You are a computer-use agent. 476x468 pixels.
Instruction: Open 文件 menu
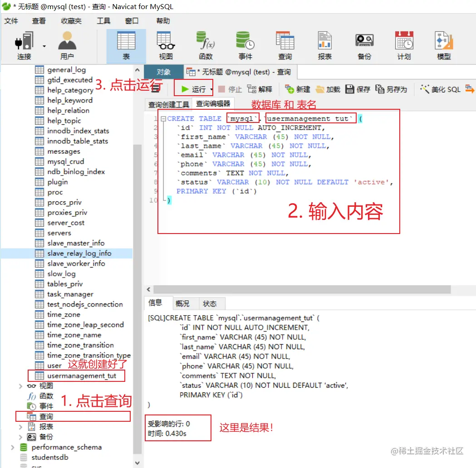coord(11,21)
